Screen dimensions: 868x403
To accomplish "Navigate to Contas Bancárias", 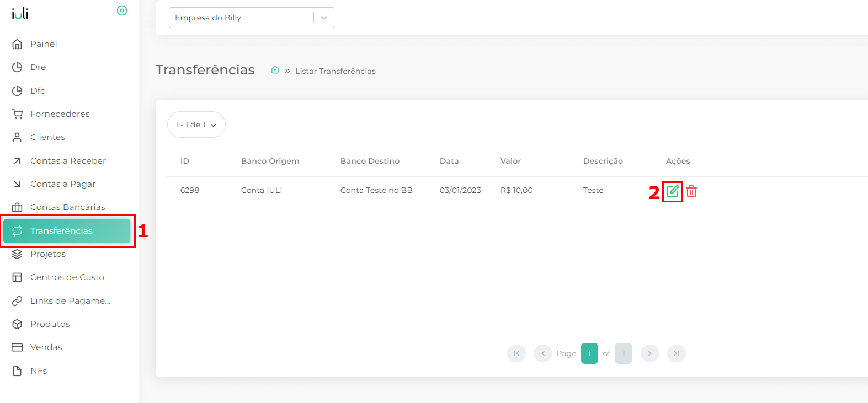I will 67,207.
